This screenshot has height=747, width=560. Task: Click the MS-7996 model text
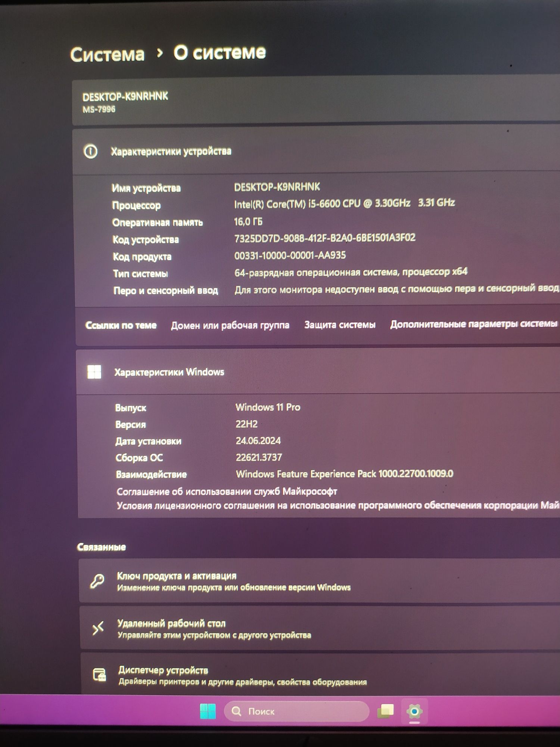click(99, 109)
